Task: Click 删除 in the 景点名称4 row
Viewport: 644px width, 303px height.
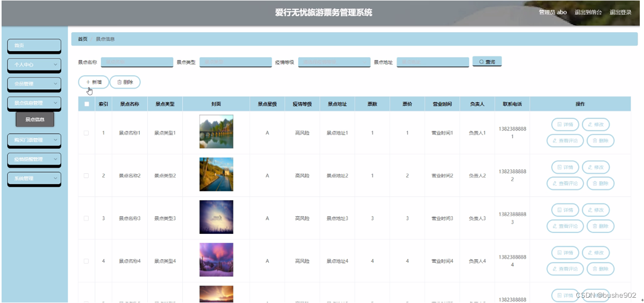Action: pos(601,269)
